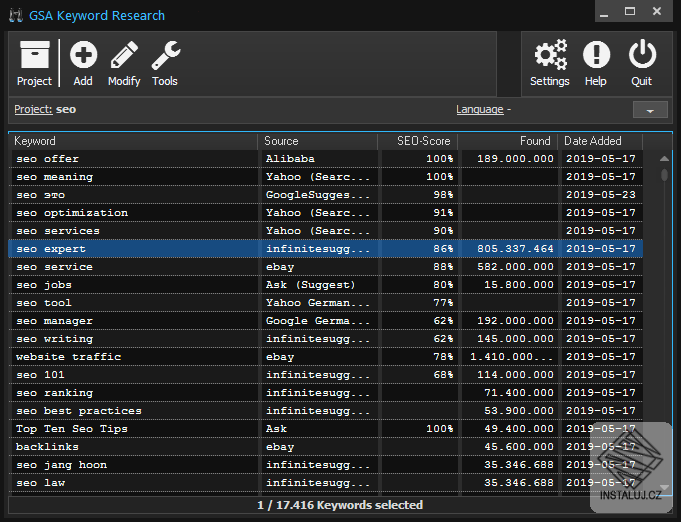
Task: Sort by Keyword column header
Action: [133, 141]
